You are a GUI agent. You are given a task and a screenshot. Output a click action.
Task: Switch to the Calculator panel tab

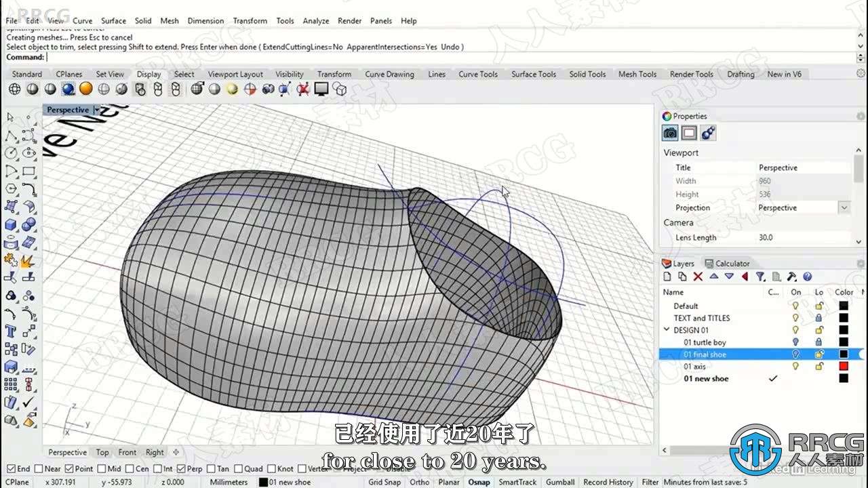tap(728, 264)
